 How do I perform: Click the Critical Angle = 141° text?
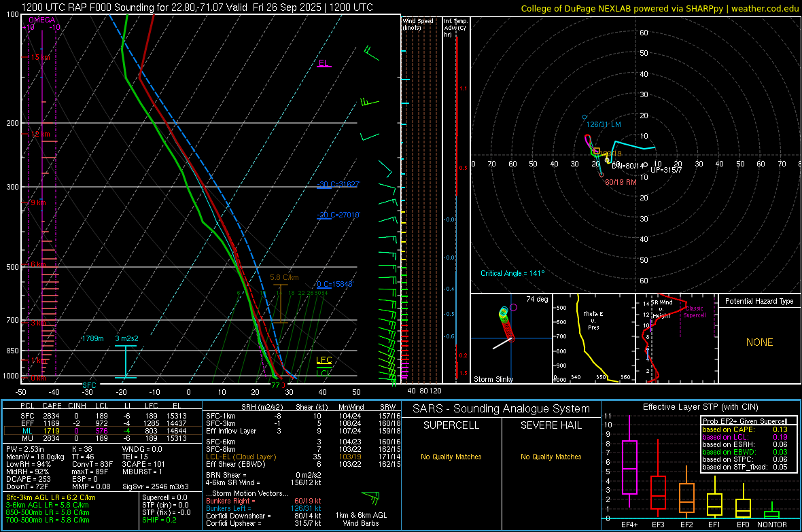tap(512, 273)
